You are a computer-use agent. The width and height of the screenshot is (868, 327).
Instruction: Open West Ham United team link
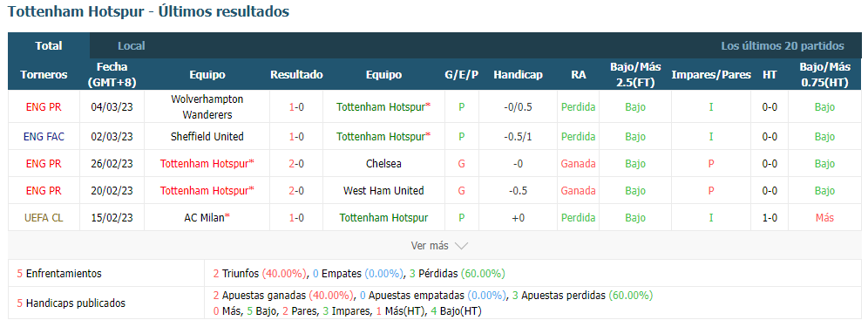coord(383,191)
